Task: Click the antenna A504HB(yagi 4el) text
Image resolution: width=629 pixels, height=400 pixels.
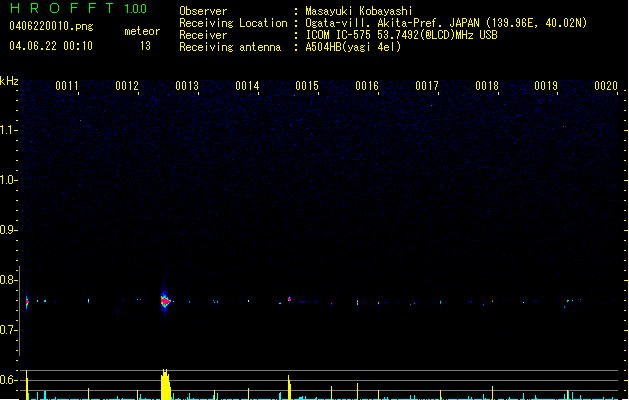Action: [353, 47]
